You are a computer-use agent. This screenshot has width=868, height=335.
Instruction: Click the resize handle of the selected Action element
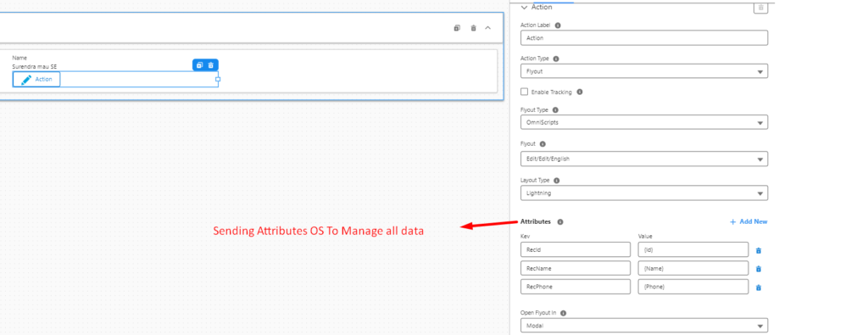coord(218,79)
